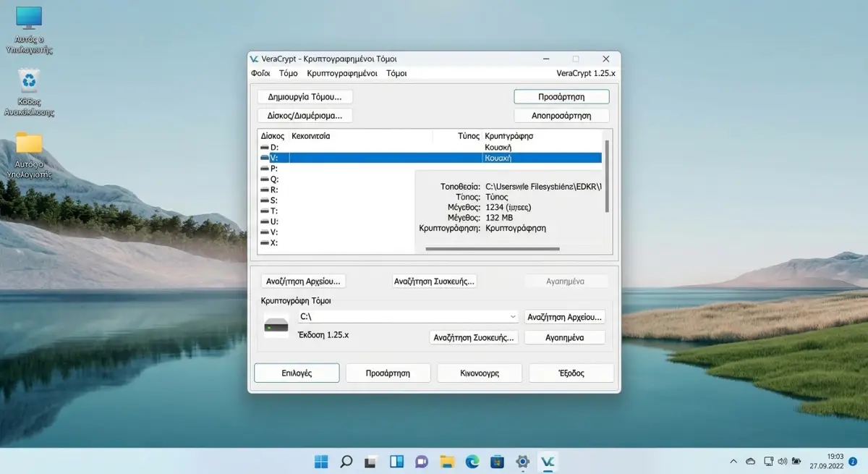Click Προσάρτηση button beside Επιλογές
Image resolution: width=868 pixels, height=474 pixels.
[x=388, y=373]
